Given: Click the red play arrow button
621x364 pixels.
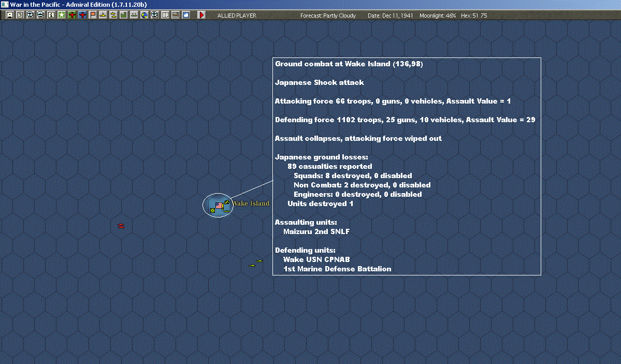Looking at the screenshot, I should pyautogui.click(x=201, y=15).
